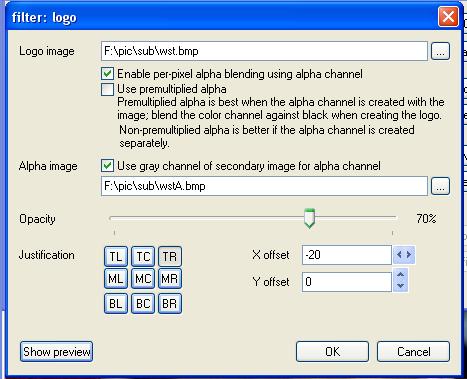The image size is (467, 379).
Task: Select MC middle-center justification
Action: coord(143,278)
